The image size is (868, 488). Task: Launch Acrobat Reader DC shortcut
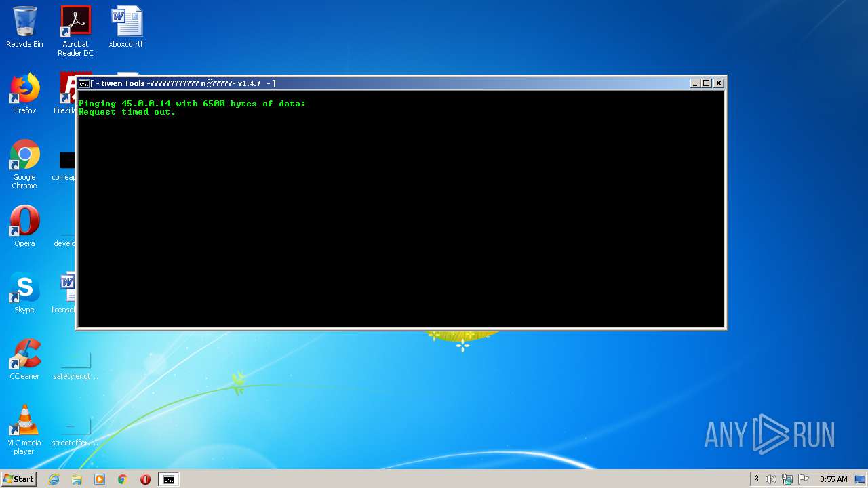[75, 31]
